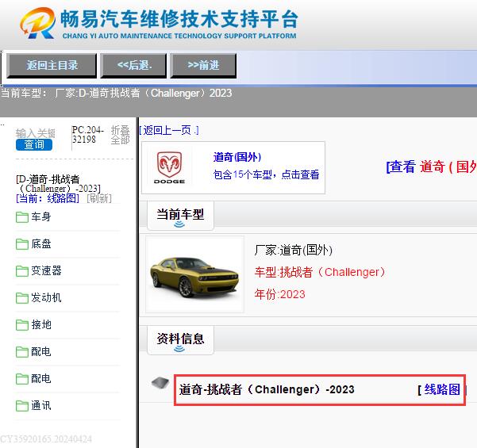The image size is (477, 448).
Task: Click the Dodge ram logo
Action: click(169, 167)
